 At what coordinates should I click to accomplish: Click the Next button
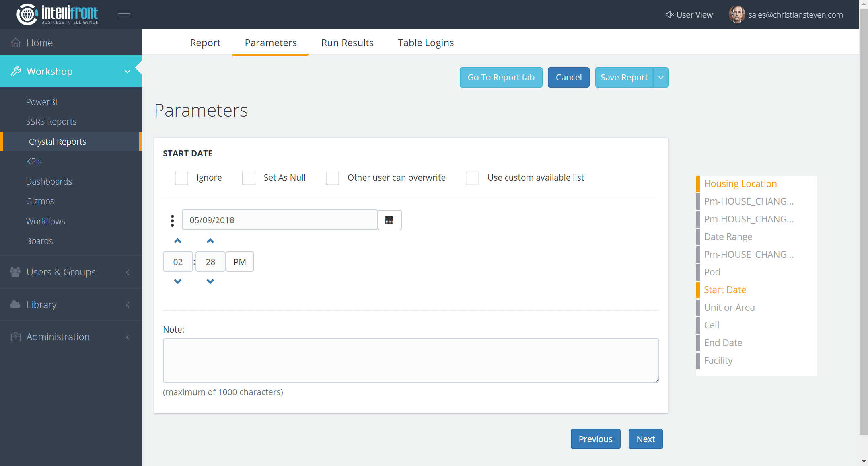pos(646,439)
